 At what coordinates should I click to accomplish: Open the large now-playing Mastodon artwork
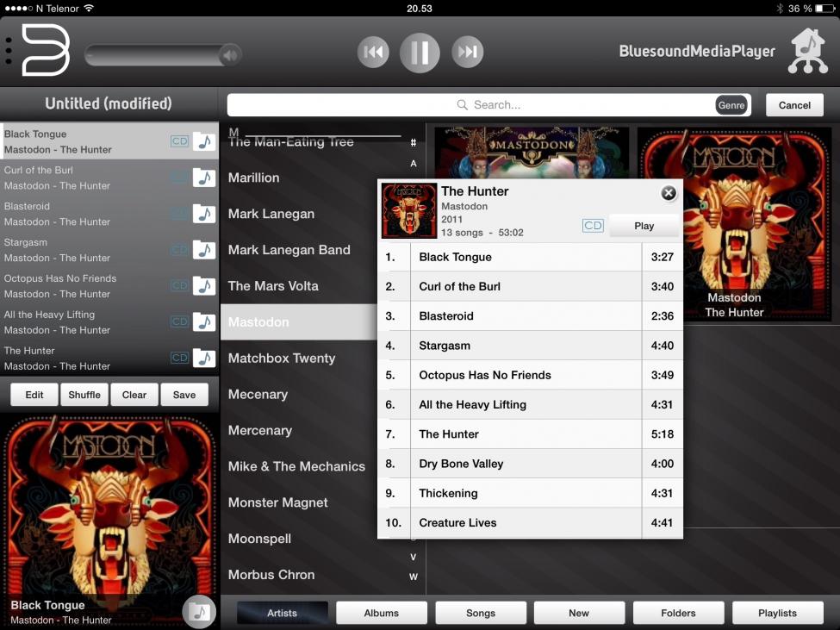coord(109,521)
